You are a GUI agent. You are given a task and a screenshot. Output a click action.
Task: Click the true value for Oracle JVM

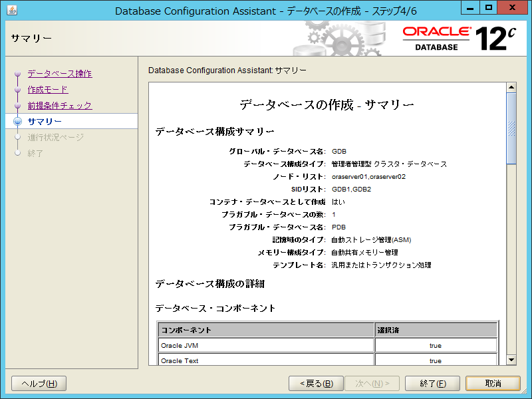pyautogui.click(x=436, y=345)
